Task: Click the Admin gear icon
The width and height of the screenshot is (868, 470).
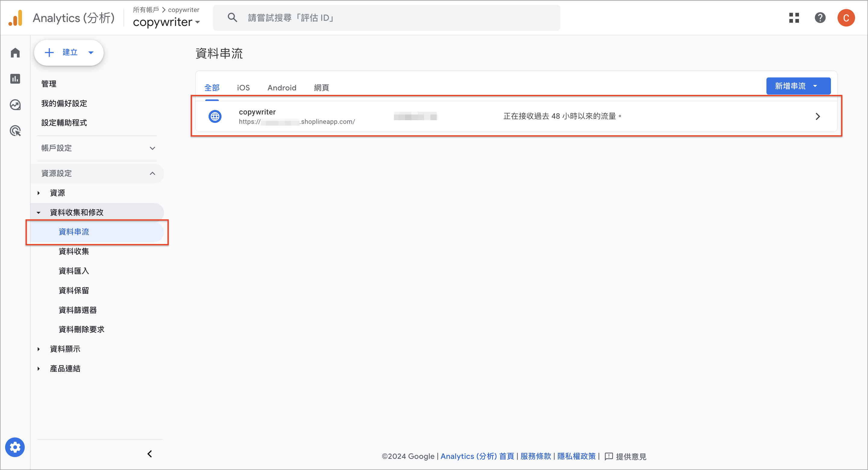Action: (x=15, y=447)
